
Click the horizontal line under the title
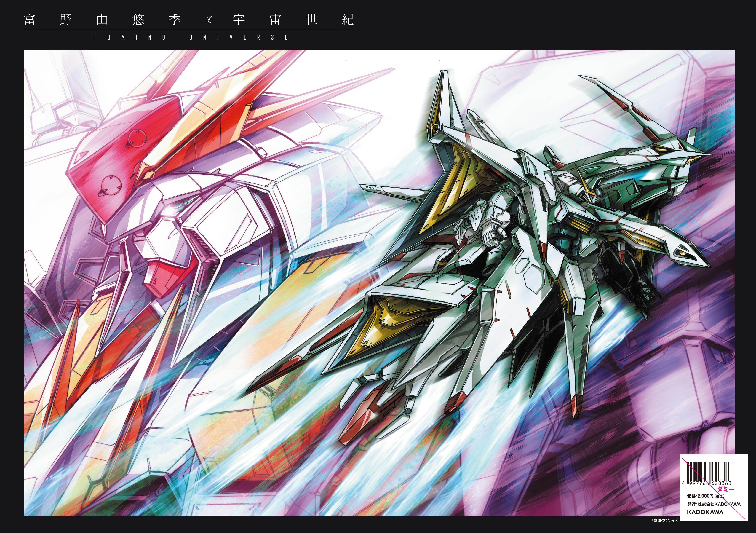(x=189, y=29)
